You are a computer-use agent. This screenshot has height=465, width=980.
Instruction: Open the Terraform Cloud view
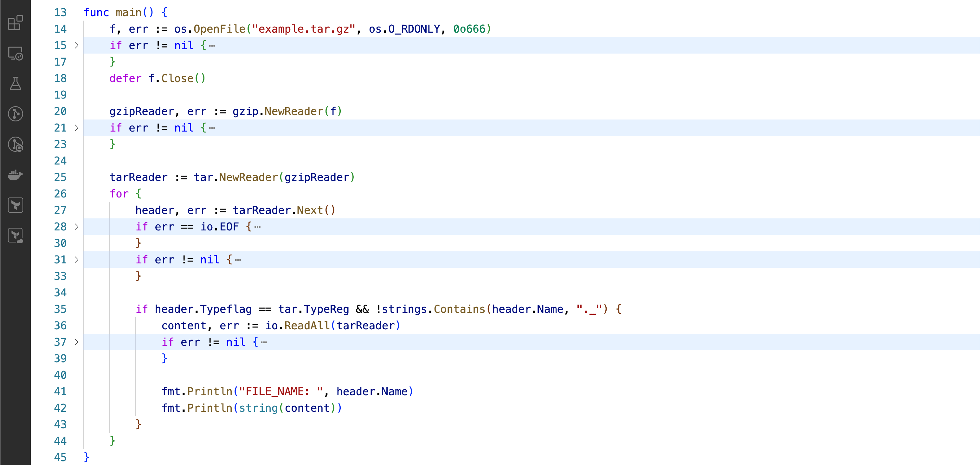[x=15, y=236]
